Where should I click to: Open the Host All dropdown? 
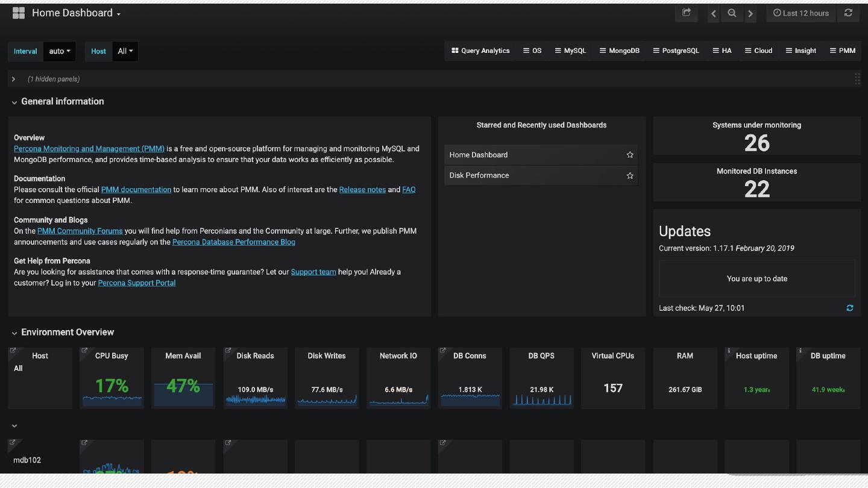pos(125,51)
